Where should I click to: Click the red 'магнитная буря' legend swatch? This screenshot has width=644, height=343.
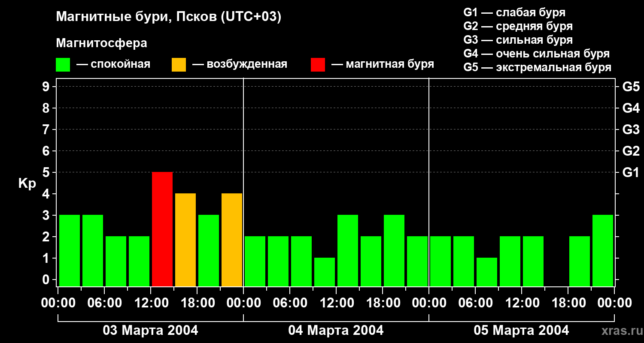click(318, 65)
